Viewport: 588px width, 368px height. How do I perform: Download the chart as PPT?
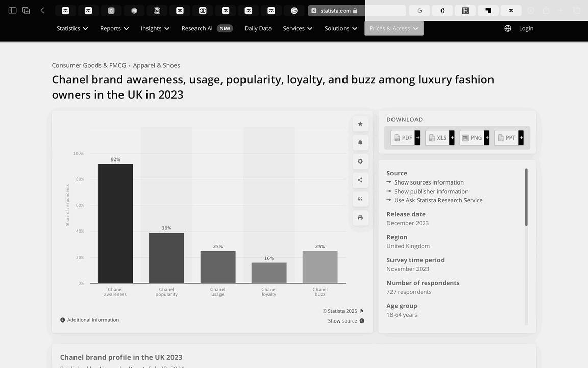[x=509, y=138]
